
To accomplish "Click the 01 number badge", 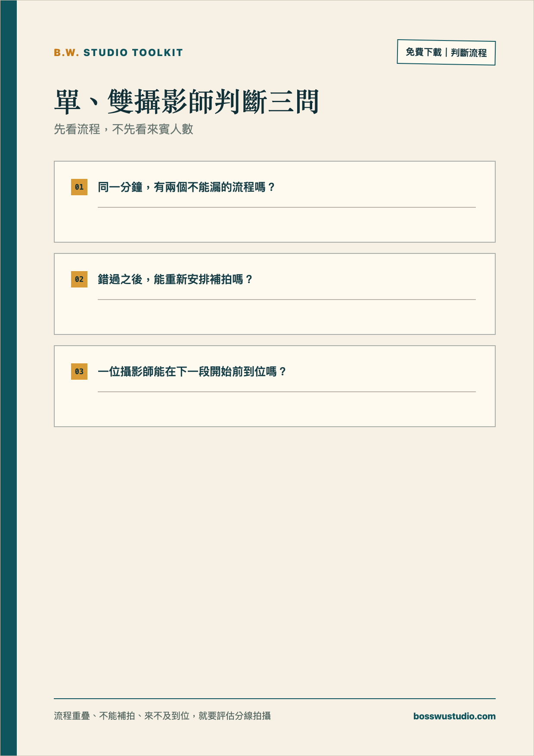I will 79,187.
